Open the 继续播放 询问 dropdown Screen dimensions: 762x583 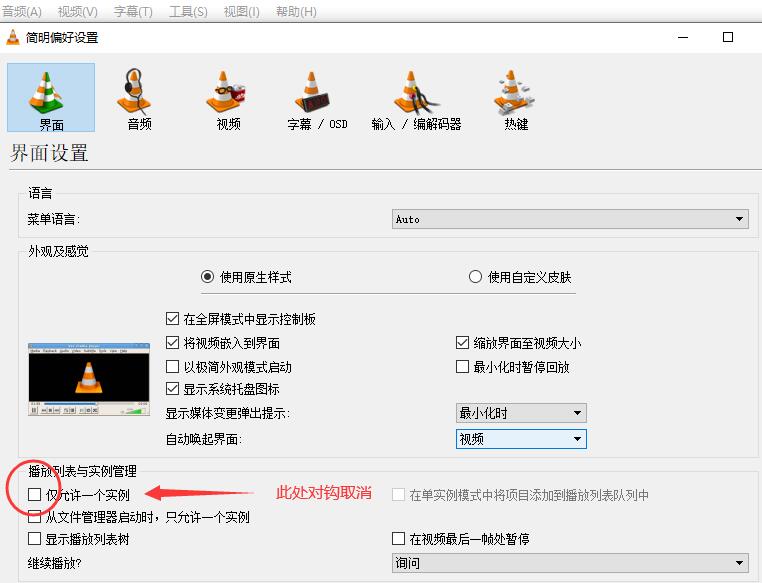coord(570,563)
